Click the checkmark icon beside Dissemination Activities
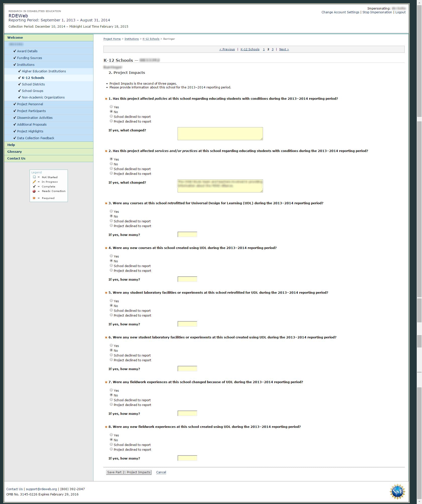The height and width of the screenshot is (504, 422). pos(15,118)
